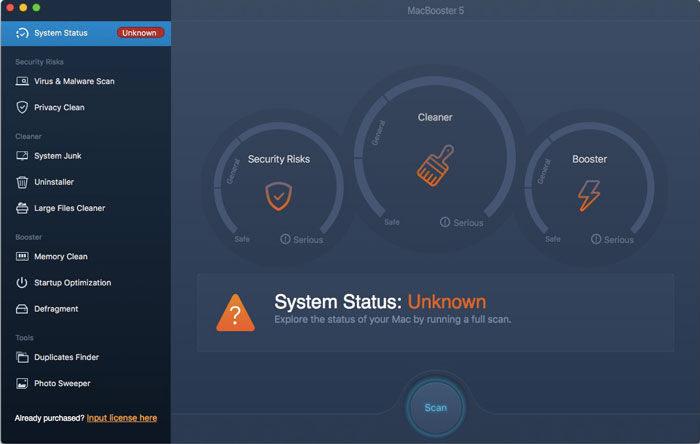Click the 'Safe' label under Security Risks
The width and height of the screenshot is (700, 444).
pos(242,239)
